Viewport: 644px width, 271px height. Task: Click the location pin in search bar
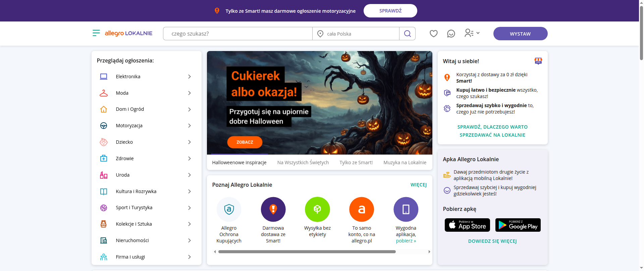(x=320, y=34)
